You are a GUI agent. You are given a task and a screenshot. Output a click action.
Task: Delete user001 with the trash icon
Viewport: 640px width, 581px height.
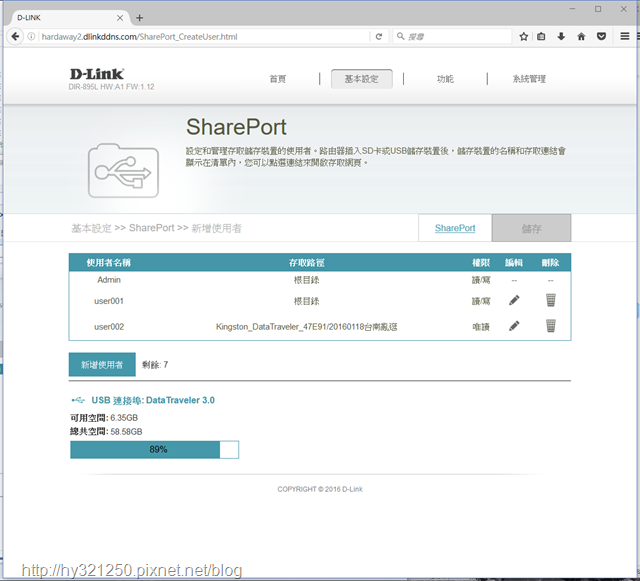(x=551, y=300)
